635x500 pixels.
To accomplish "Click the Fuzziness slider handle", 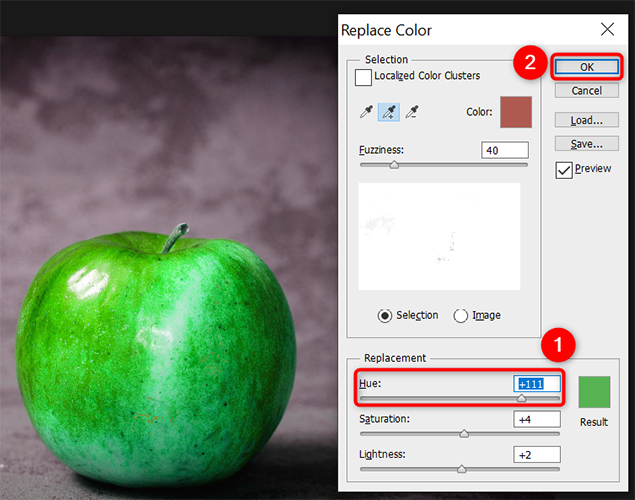I will coord(394,165).
